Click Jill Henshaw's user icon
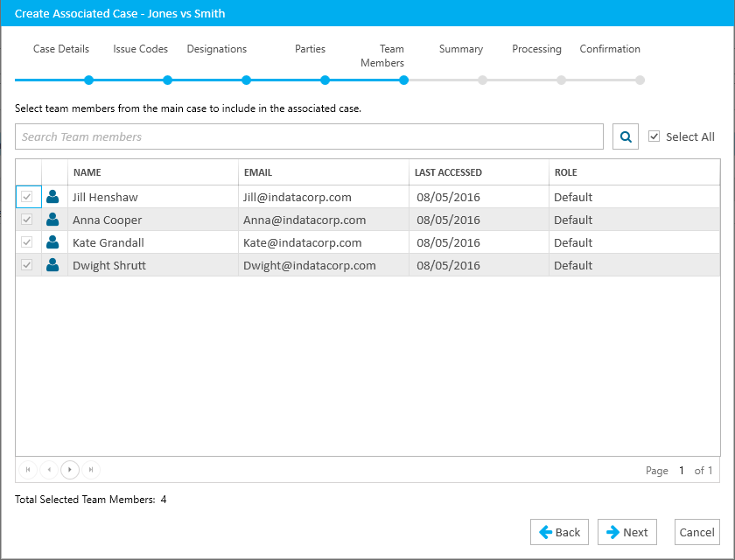The image size is (735, 560). click(x=53, y=197)
